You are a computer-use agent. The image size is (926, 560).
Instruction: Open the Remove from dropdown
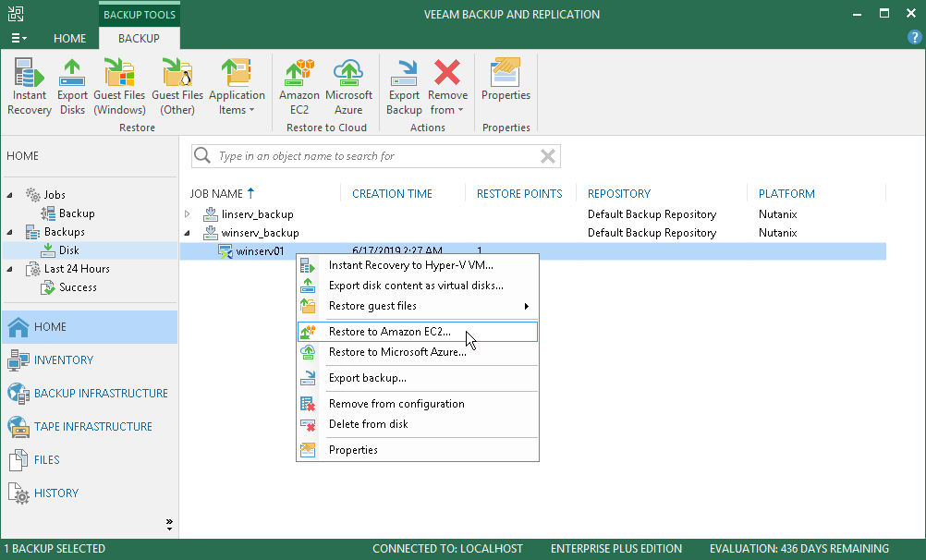pyautogui.click(x=447, y=86)
